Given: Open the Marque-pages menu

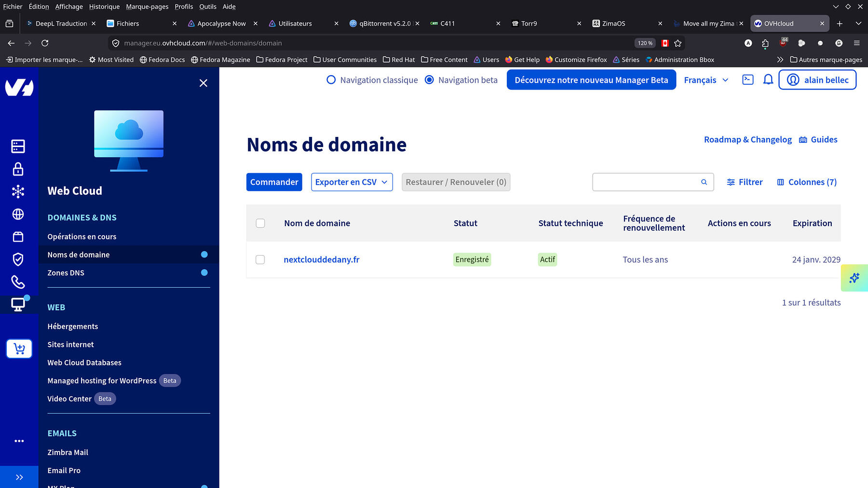Looking at the screenshot, I should pos(147,7).
